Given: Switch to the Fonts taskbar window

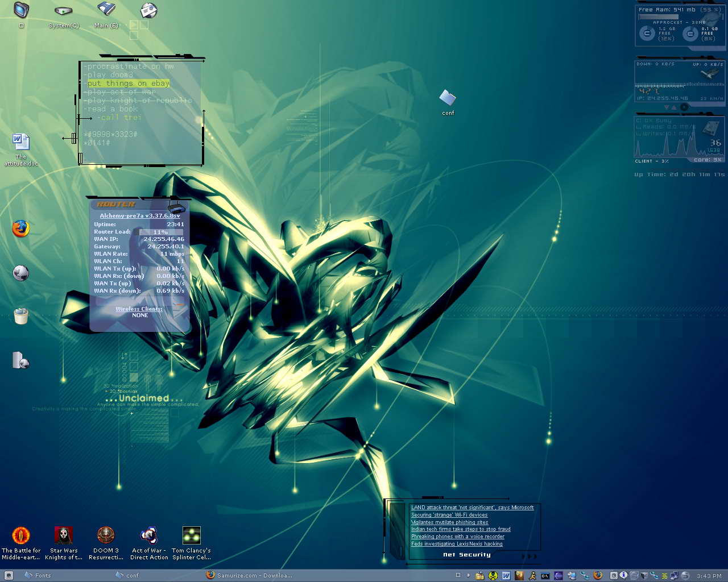Looking at the screenshot, I should pyautogui.click(x=38, y=575).
